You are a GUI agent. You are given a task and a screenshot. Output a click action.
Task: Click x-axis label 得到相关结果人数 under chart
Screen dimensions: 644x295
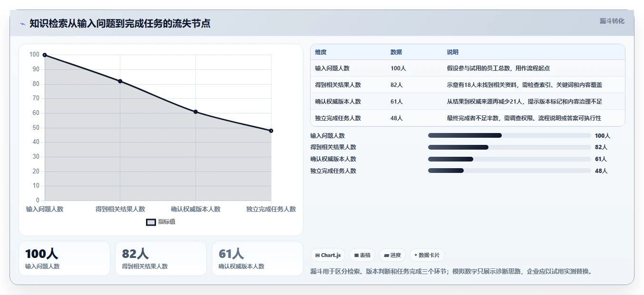point(120,209)
